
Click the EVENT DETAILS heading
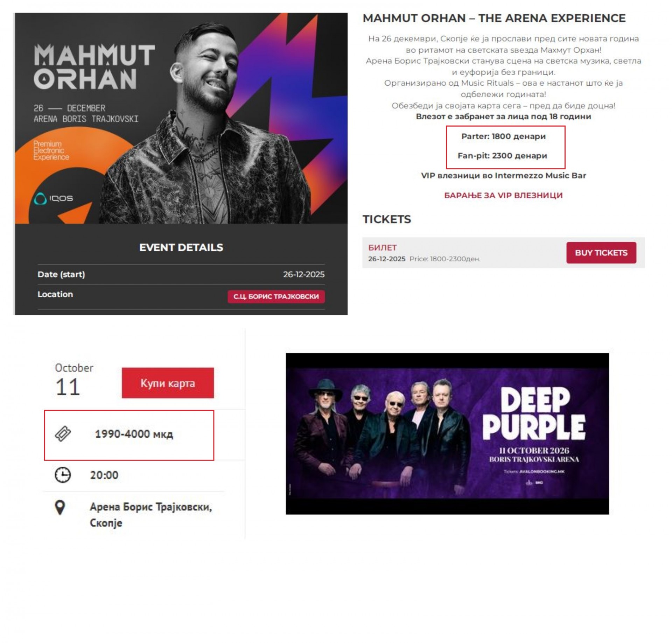tap(181, 247)
